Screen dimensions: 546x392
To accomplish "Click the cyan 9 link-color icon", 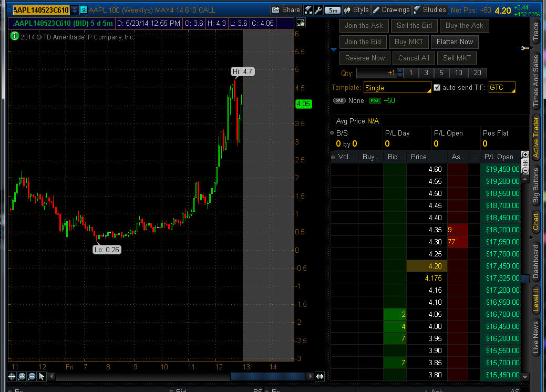I will 84,10.
